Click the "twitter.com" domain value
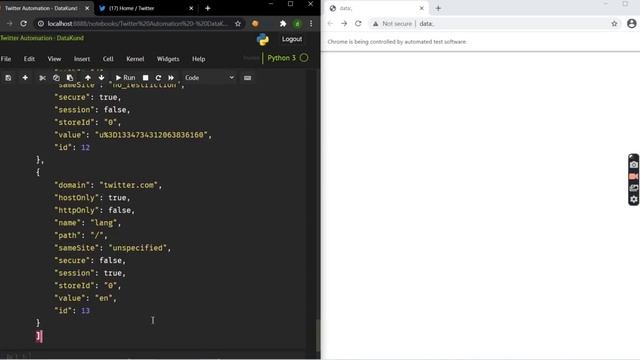The image size is (640, 360). tap(129, 185)
